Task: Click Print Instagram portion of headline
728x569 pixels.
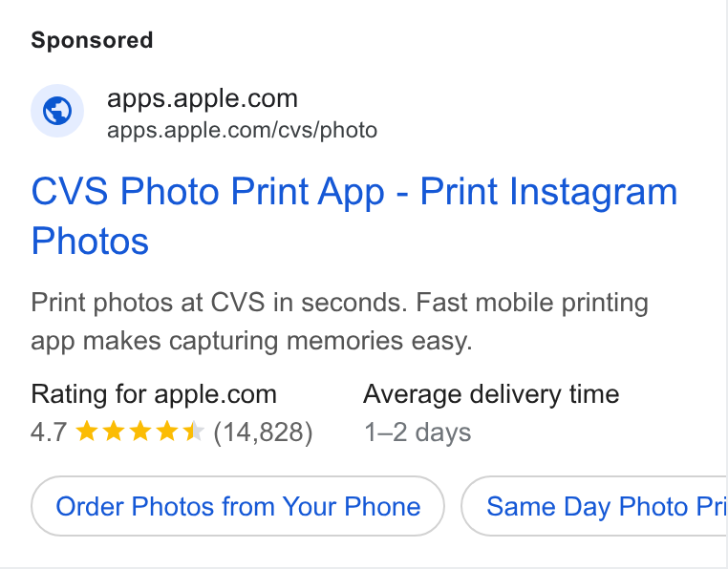Action: coord(548,191)
